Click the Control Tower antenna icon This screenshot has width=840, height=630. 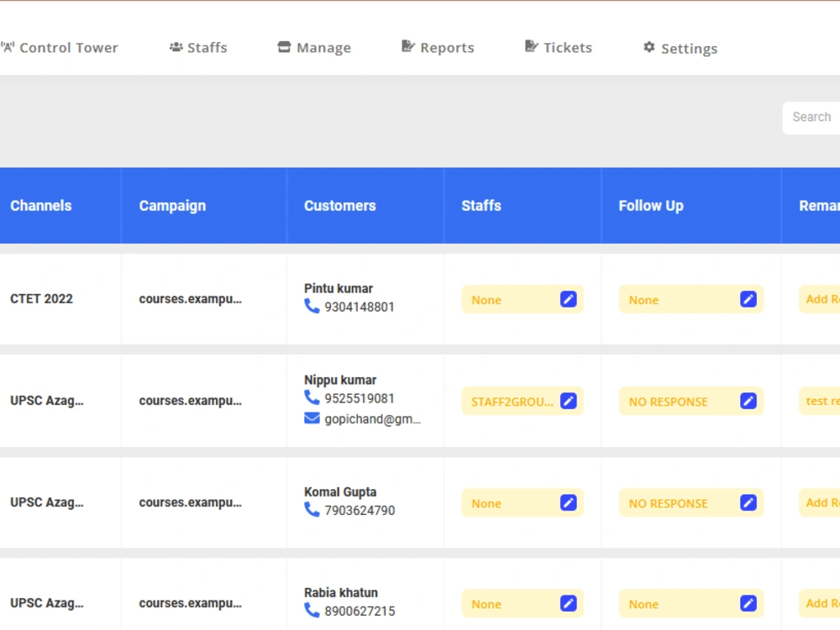coord(8,47)
